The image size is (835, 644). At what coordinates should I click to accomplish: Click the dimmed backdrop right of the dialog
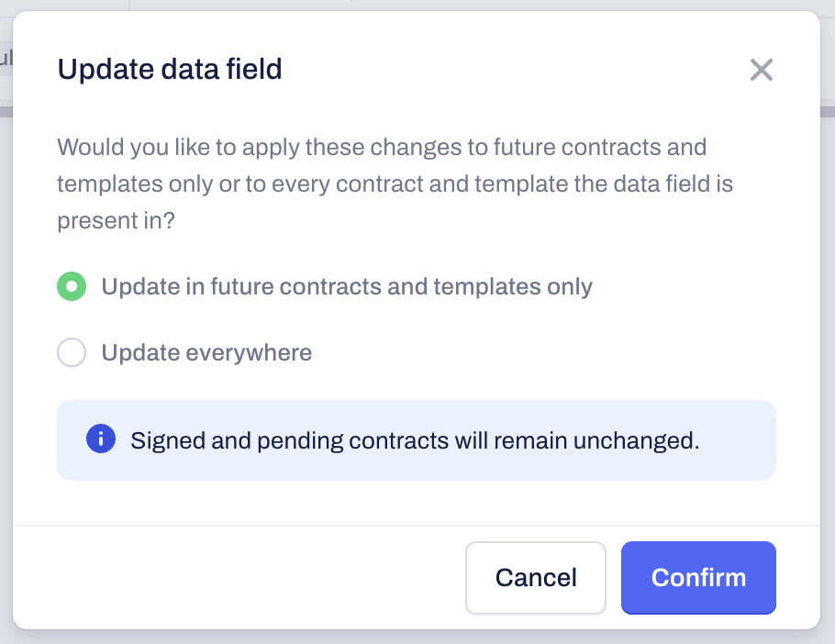pos(828,367)
